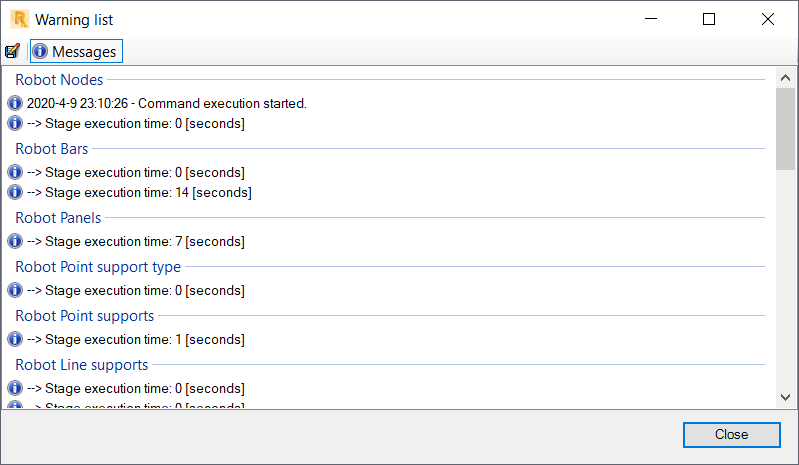
Task: Click the vertical scrollbar thumb
Action: click(x=785, y=129)
